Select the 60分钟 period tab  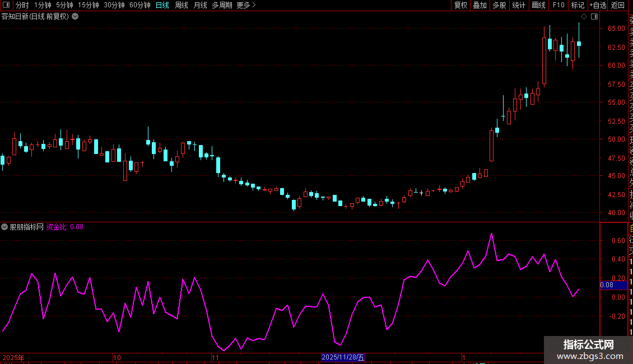[x=139, y=5]
